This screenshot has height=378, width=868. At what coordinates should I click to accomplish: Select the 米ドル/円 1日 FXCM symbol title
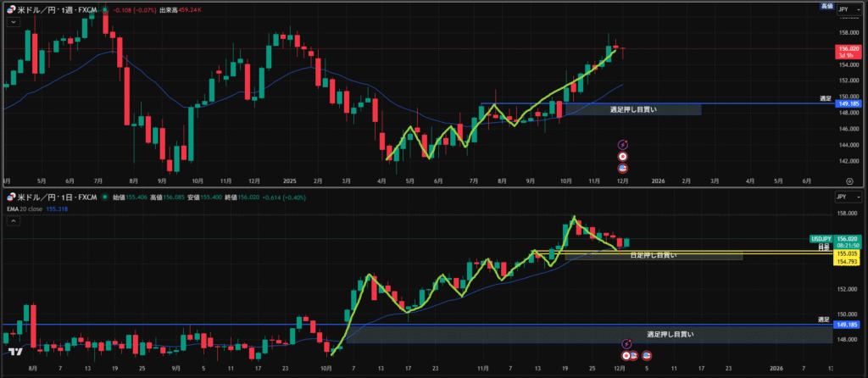tap(56, 197)
